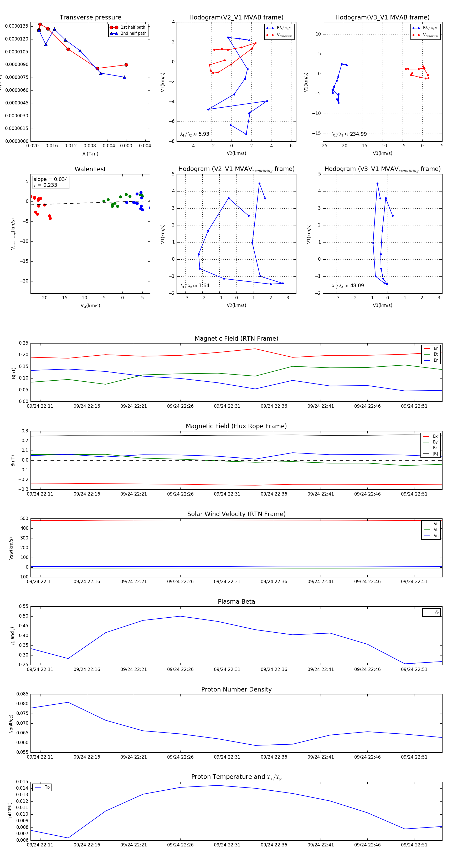The width and height of the screenshot is (473, 868).
Task: Click the '09/24 22:51' tick under Proton Temperature
Action: pos(414,845)
